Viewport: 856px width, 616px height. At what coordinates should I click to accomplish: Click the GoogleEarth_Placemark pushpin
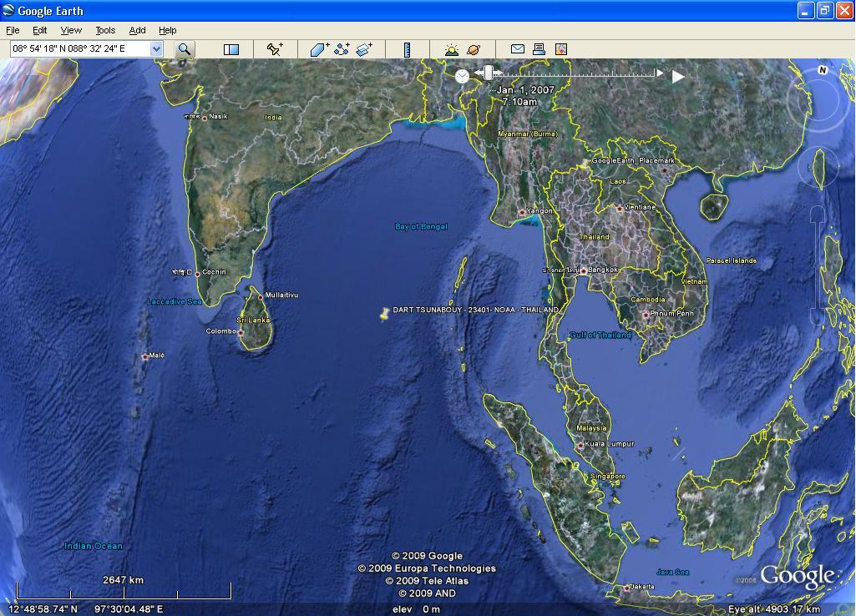pos(585,164)
